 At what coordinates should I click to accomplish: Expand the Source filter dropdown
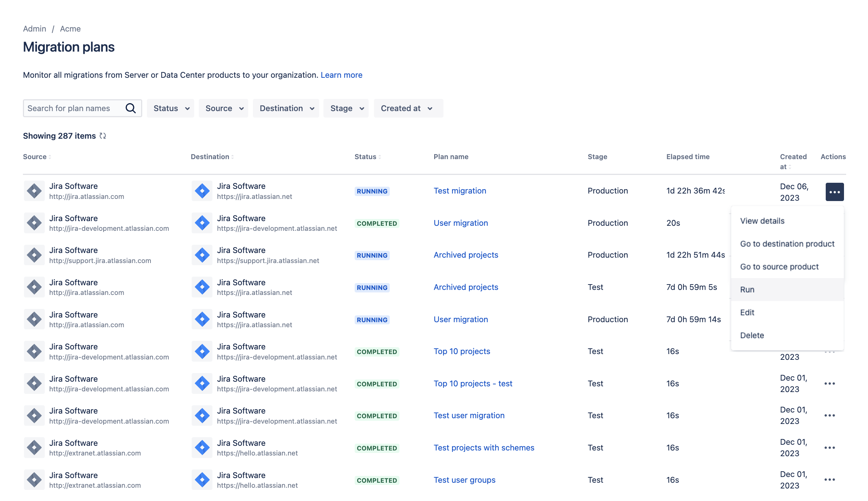(224, 108)
